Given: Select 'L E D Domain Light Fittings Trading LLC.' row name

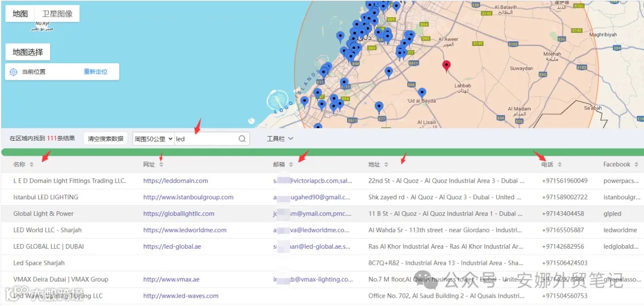Looking at the screenshot, I should (69, 181).
